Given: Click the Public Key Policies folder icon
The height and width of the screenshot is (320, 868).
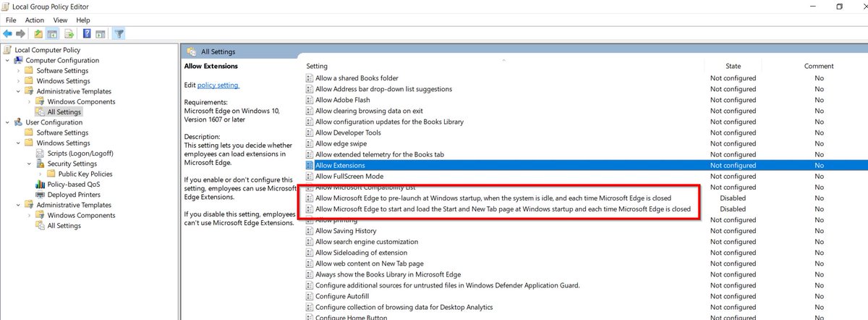Looking at the screenshot, I should tap(51, 174).
